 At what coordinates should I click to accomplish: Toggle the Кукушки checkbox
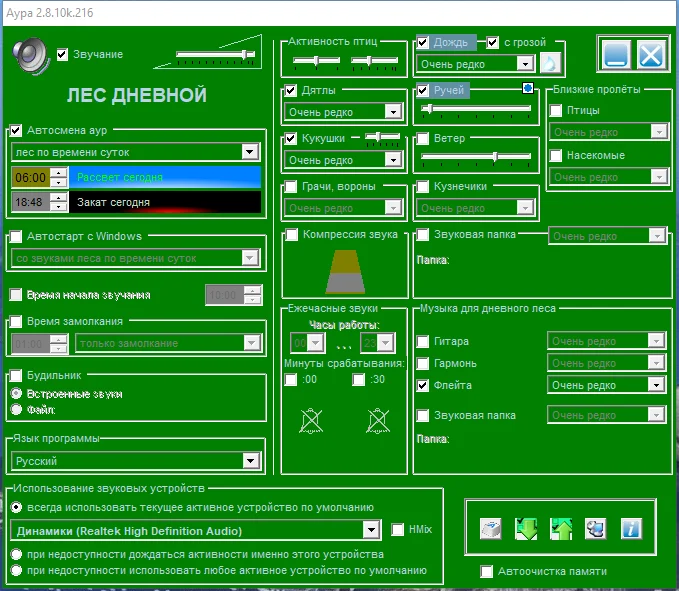click(x=291, y=139)
